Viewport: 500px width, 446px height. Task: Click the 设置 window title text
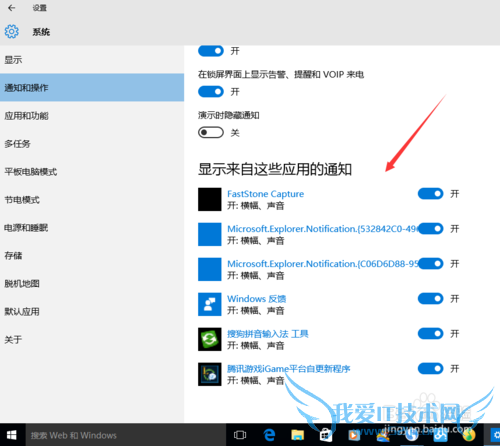[x=40, y=8]
